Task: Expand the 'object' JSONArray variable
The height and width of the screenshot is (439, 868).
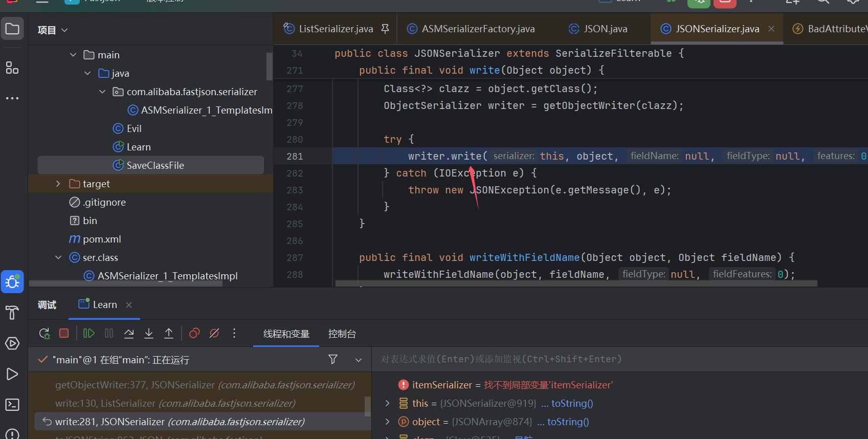Action: click(x=387, y=422)
